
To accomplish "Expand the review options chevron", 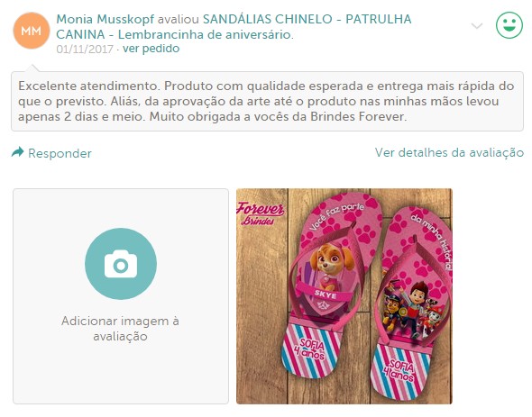I will pyautogui.click(x=477, y=26).
